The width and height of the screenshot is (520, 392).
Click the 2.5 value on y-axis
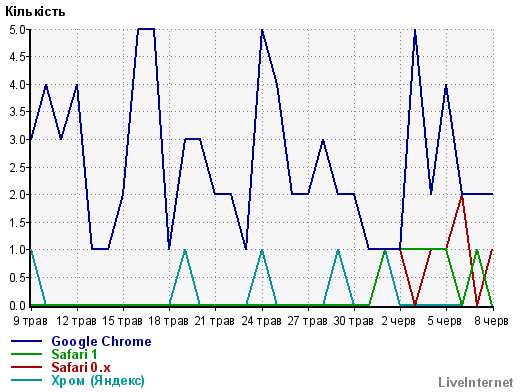click(18, 167)
